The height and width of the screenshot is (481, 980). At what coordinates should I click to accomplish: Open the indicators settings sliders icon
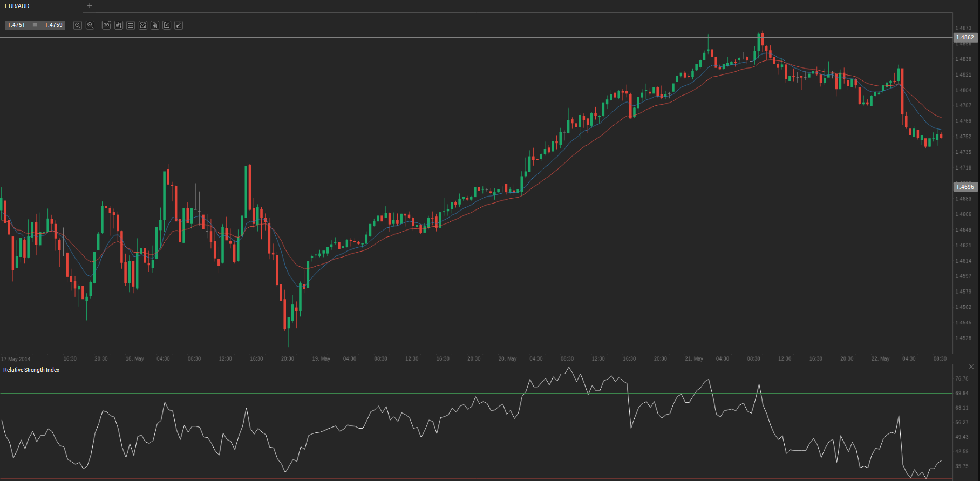[x=131, y=25]
